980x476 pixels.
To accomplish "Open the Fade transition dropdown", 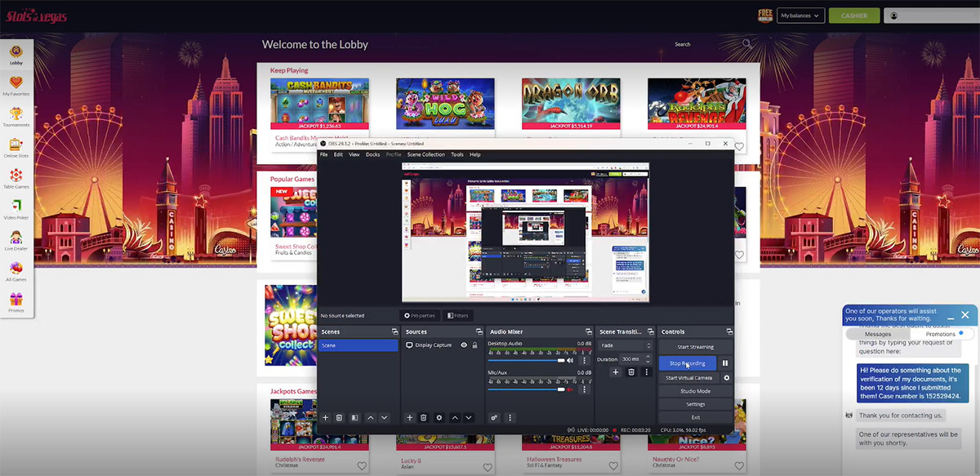I will point(625,345).
